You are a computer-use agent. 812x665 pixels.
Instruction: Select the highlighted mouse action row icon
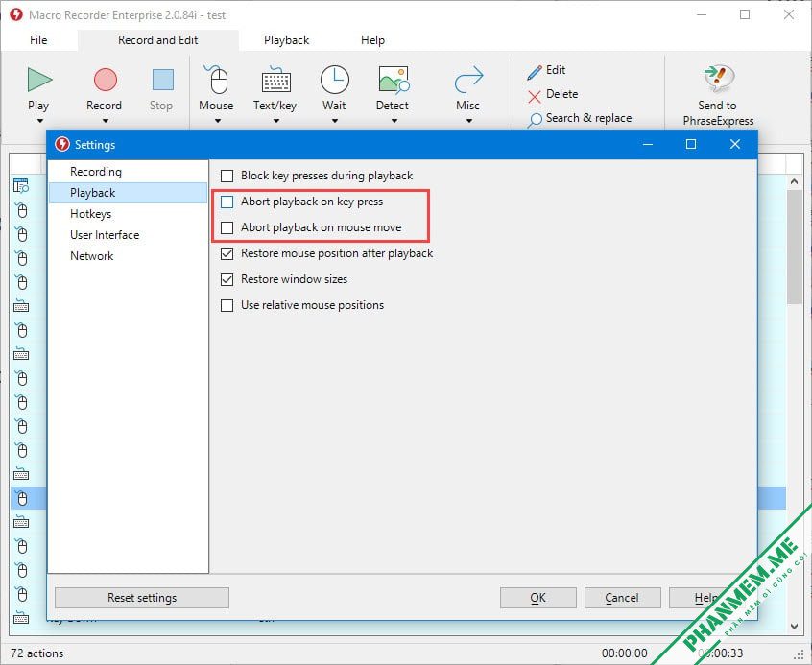21,498
